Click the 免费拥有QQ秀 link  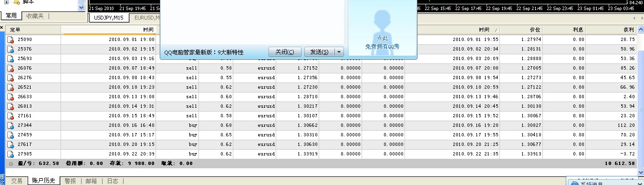(x=383, y=47)
